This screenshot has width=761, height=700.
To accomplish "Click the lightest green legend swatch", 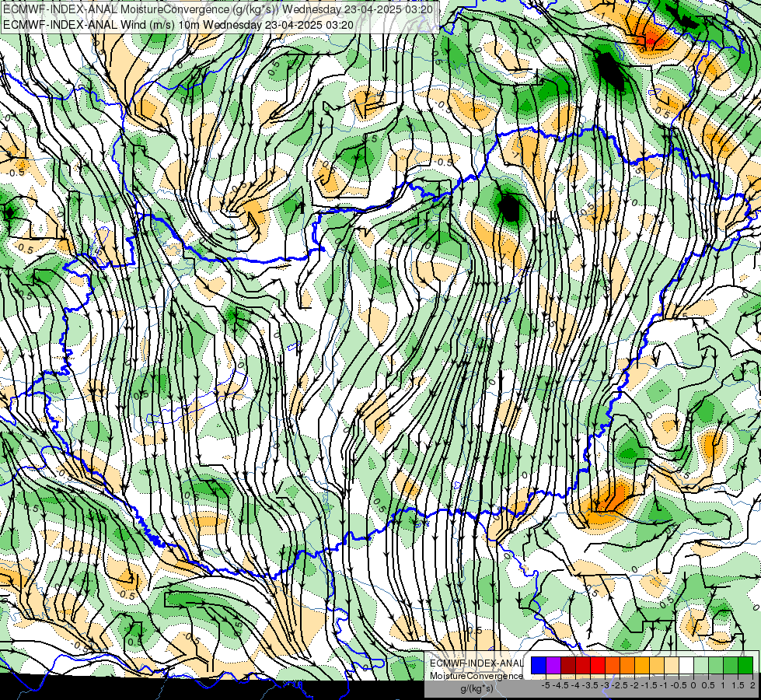I will 701,666.
